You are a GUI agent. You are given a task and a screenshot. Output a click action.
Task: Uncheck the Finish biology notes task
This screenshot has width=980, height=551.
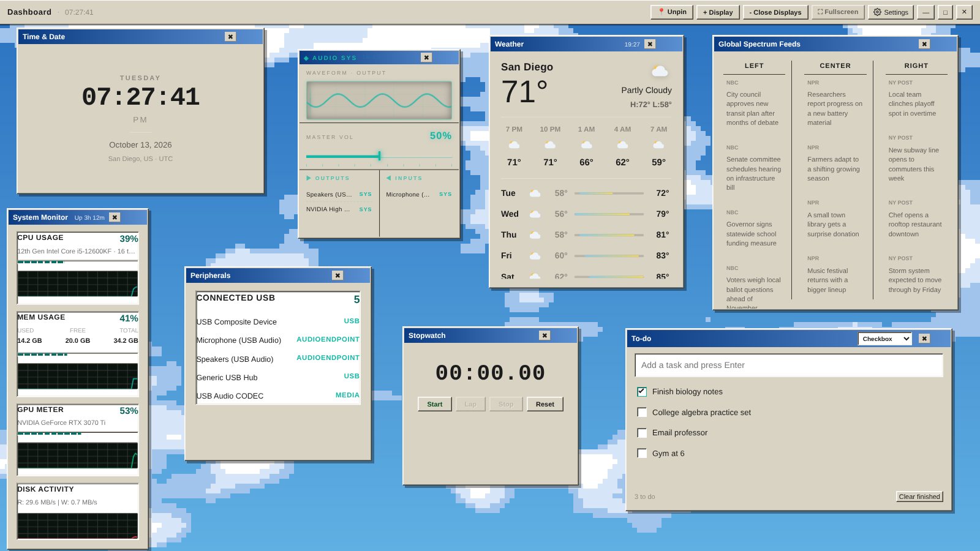642,392
